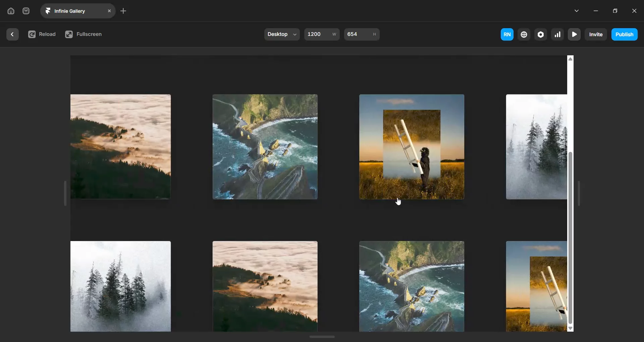Switch to the Infinie Gallery tab

78,11
